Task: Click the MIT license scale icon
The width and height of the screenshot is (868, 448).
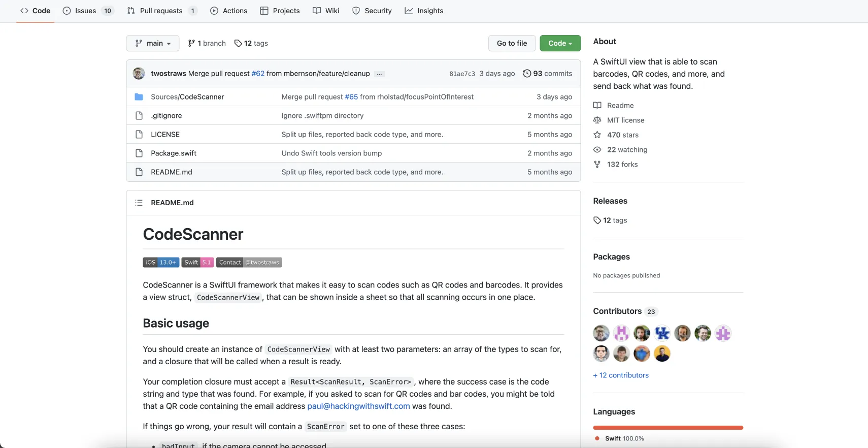Action: coord(597,120)
